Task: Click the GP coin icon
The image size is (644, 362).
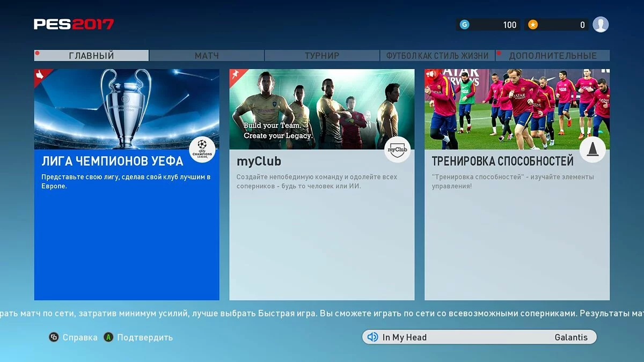Action: point(465,25)
